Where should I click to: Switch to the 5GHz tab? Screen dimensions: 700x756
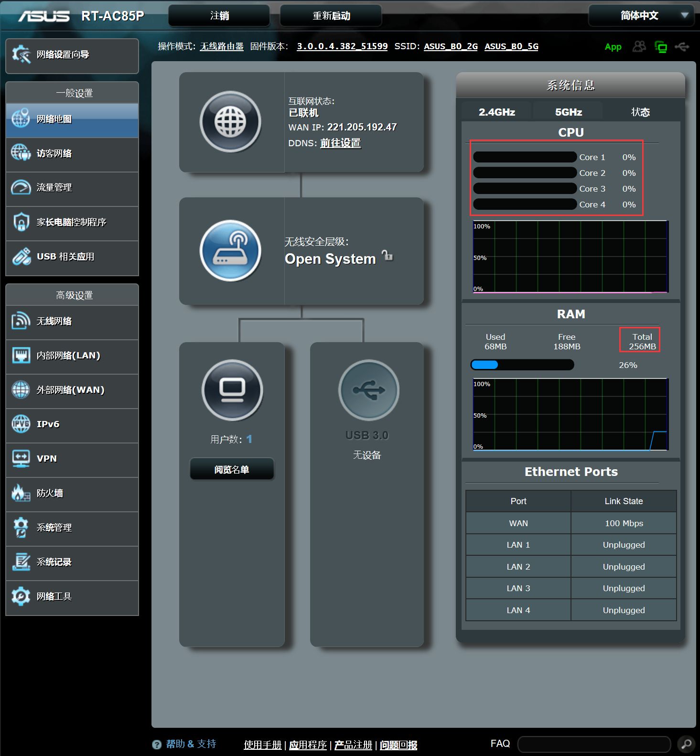pos(568,112)
